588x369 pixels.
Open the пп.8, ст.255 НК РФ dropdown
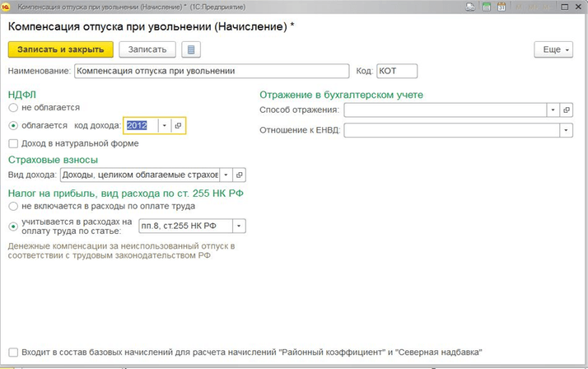(x=238, y=226)
